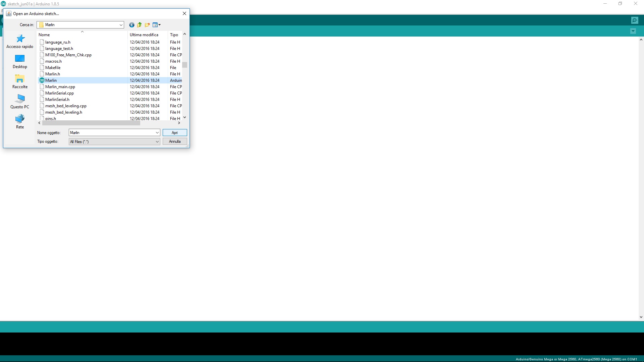Select the Marlin_main.cpp file
This screenshot has height=362, width=644.
[x=60, y=87]
